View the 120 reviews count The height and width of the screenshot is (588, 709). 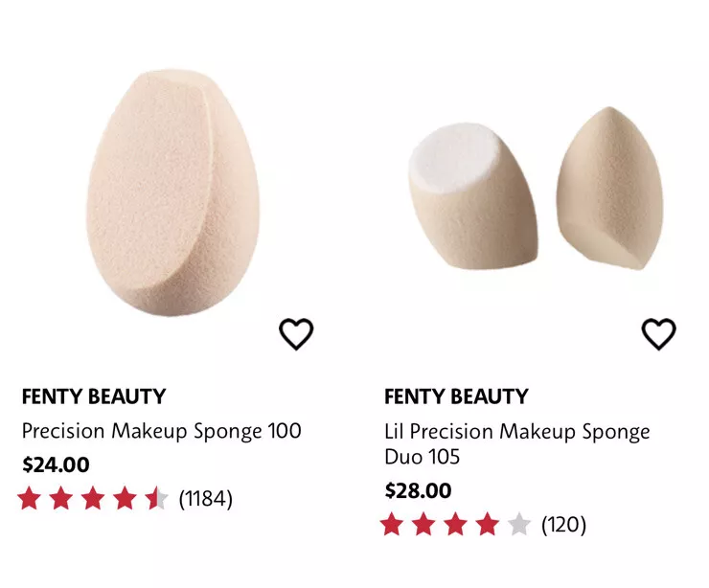point(564,524)
